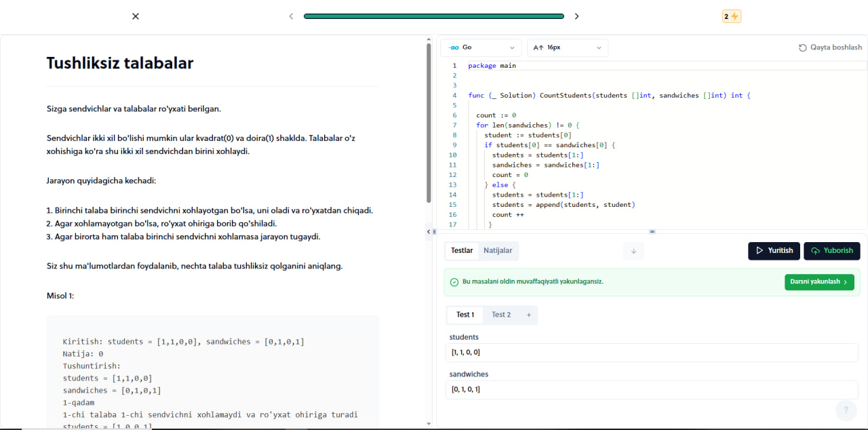Click the problem description scrollbar

(429, 122)
